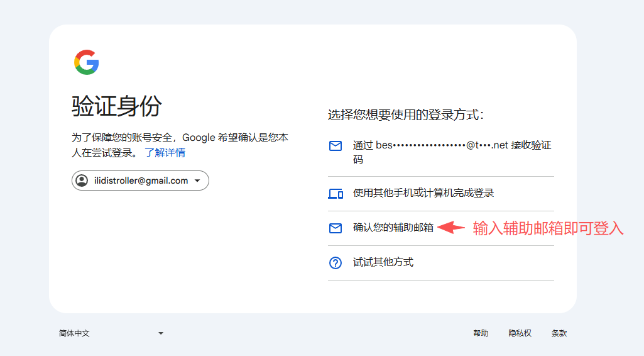Click the ilidistroller@gmail.com email text
Screen dimensions: 644x356
tap(141, 181)
